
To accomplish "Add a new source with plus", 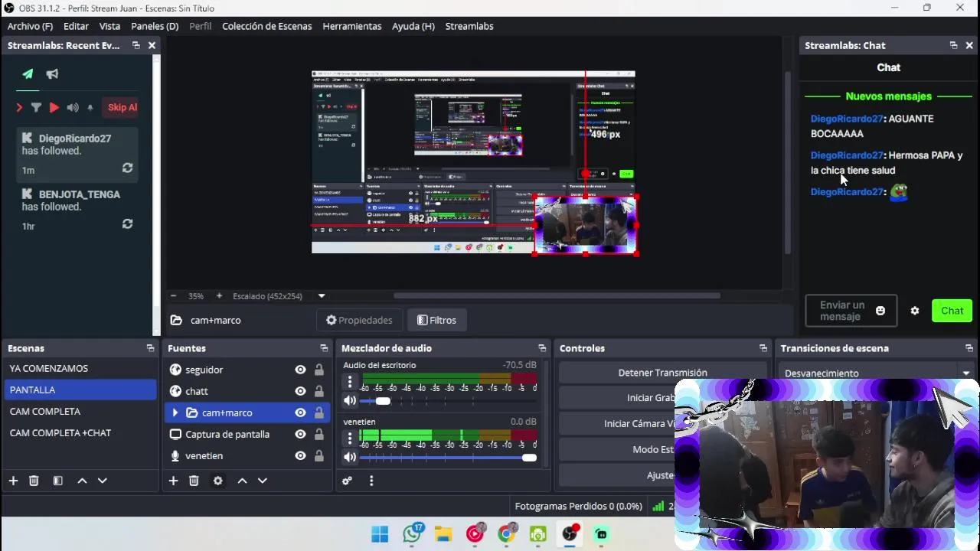I will pos(173,481).
